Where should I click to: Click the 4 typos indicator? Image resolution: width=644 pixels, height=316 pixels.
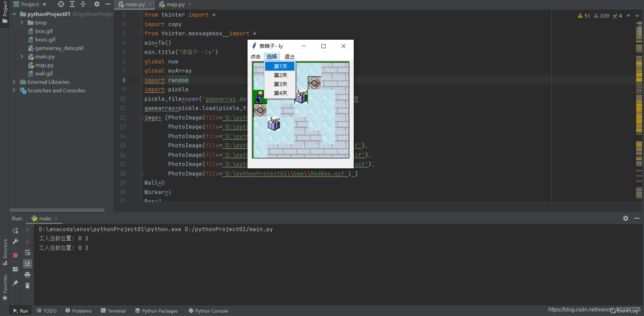pyautogui.click(x=617, y=16)
